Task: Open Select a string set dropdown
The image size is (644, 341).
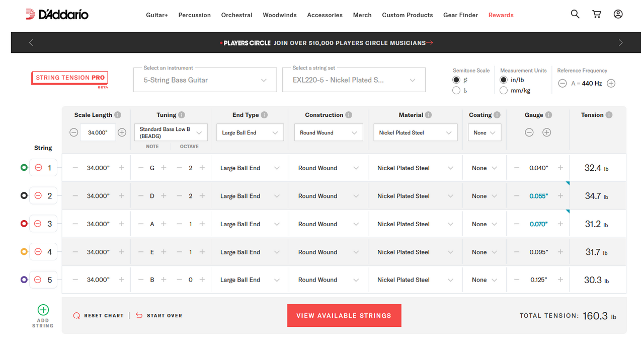Action: (x=354, y=80)
